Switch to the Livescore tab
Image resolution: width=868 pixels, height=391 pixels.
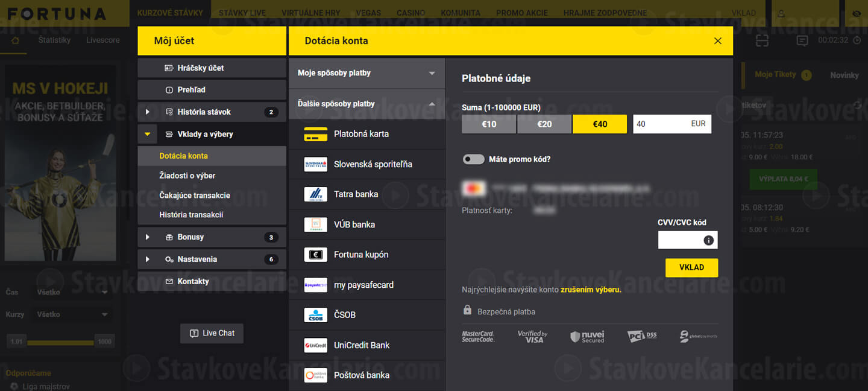click(103, 40)
